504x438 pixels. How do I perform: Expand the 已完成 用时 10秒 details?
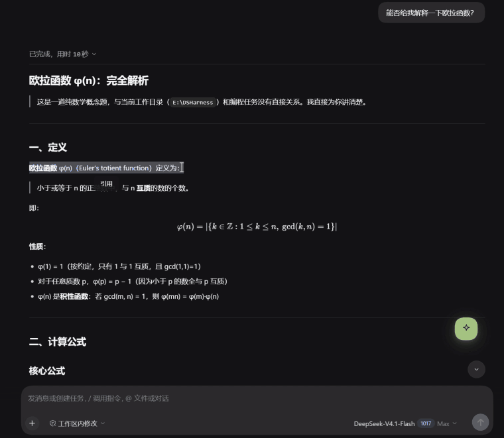[x=63, y=54]
